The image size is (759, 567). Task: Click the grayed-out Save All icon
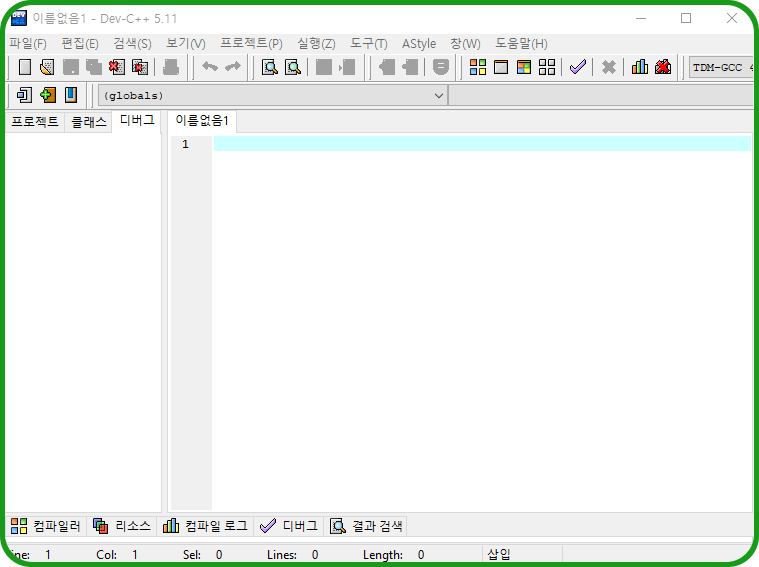click(x=94, y=67)
